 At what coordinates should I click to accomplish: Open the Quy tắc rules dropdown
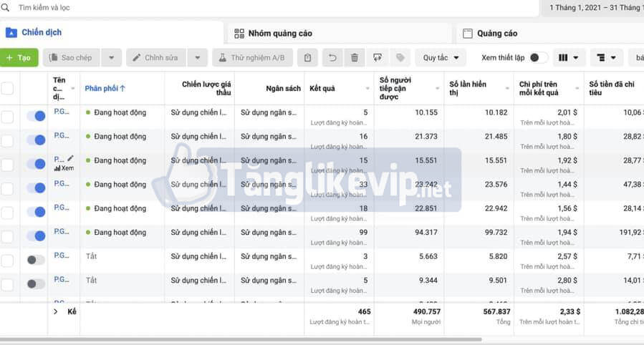click(440, 58)
